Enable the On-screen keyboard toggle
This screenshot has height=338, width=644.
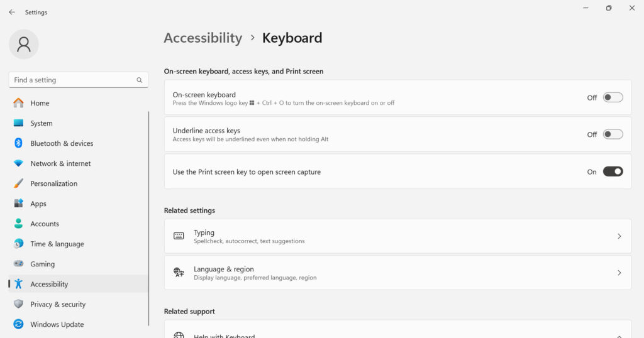pyautogui.click(x=613, y=97)
